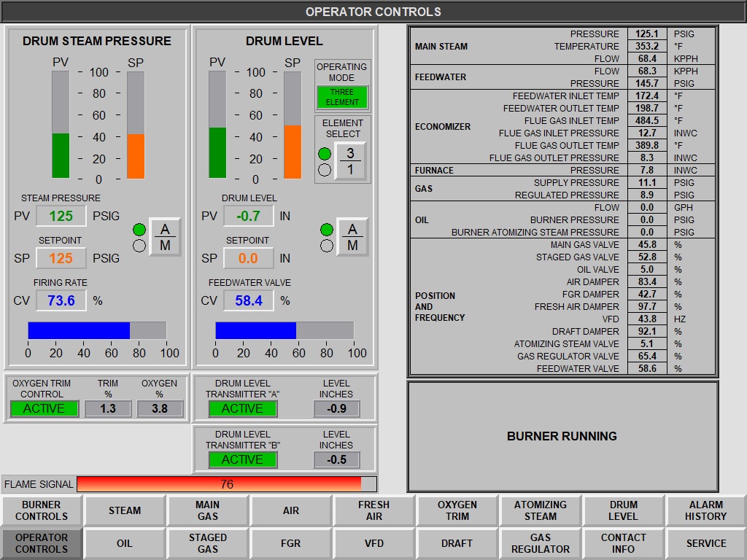747x560 pixels.
Task: Edit the steam pressure setpoint value 125
Action: [61, 258]
